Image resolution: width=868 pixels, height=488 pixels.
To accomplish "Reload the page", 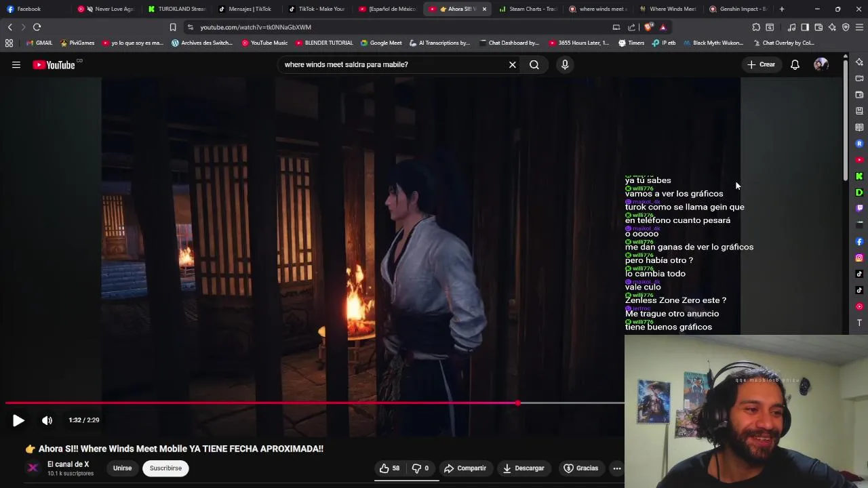I will (x=37, y=27).
